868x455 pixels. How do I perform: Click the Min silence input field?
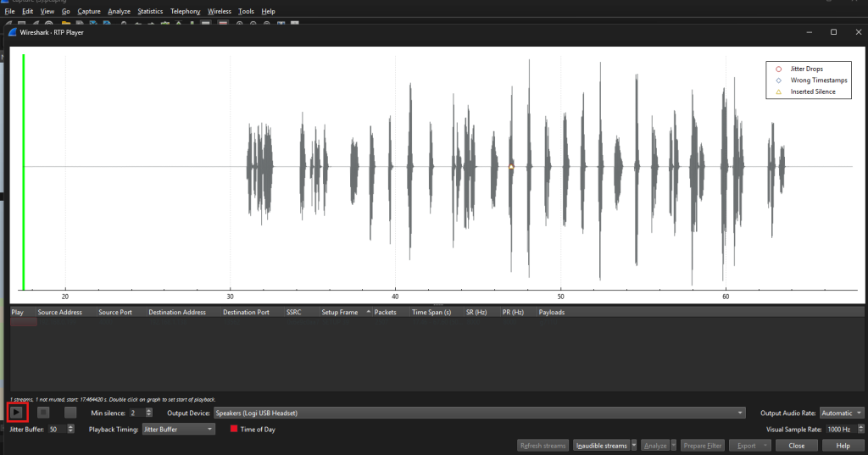click(x=136, y=413)
